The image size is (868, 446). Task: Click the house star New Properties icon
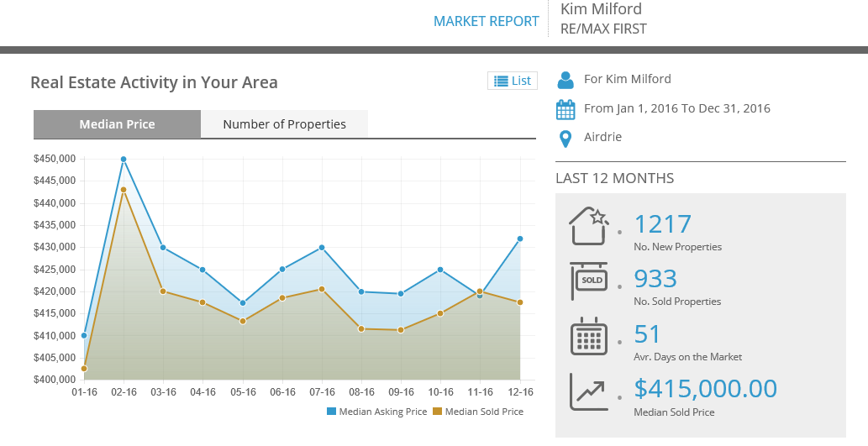[589, 226]
